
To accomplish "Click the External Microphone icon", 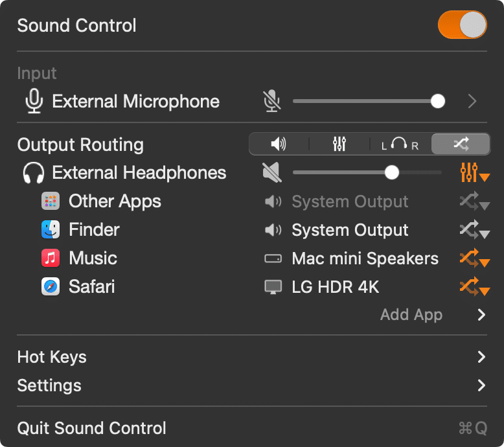I will click(34, 102).
